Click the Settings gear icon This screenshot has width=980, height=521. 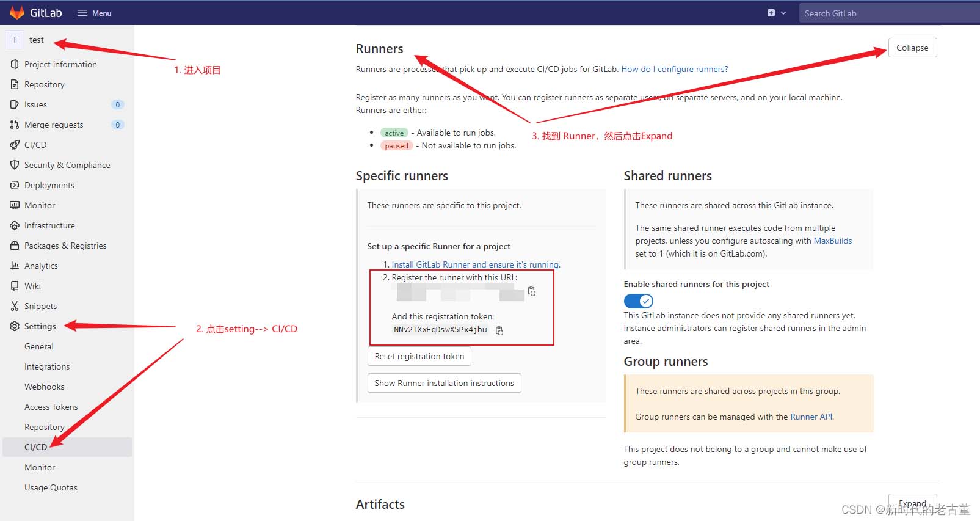[x=15, y=326]
